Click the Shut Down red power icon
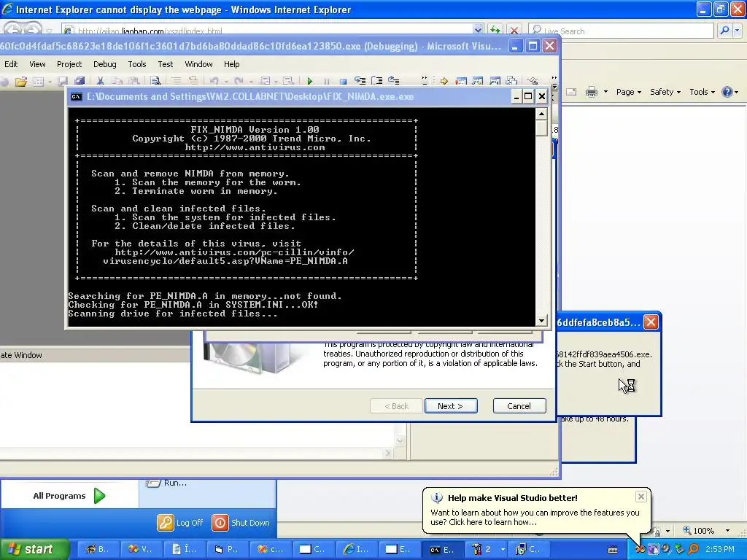 pyautogui.click(x=220, y=522)
